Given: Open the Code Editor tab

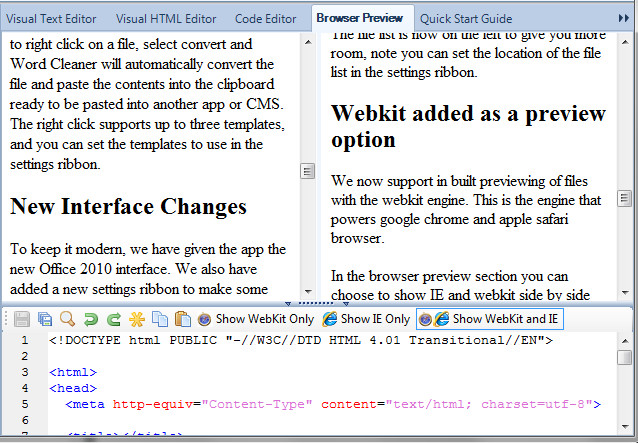Looking at the screenshot, I should point(266,18).
